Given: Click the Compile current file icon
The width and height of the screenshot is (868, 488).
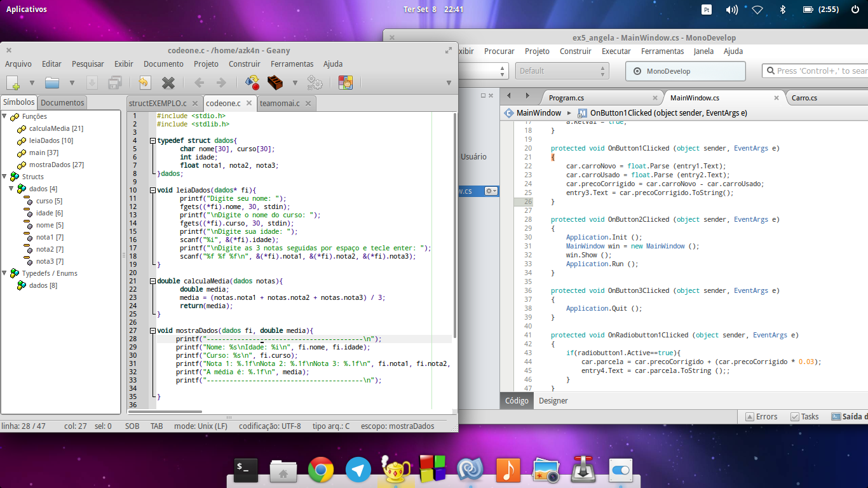Looking at the screenshot, I should (x=252, y=82).
